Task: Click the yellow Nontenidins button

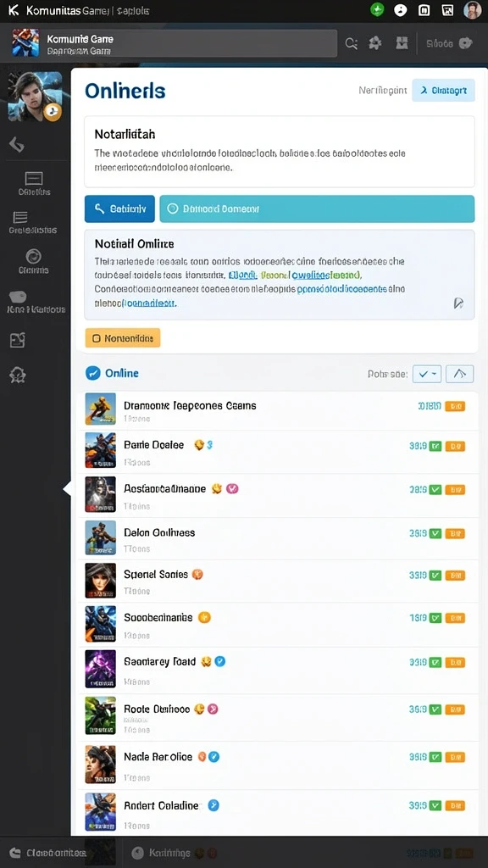Action: click(x=123, y=337)
